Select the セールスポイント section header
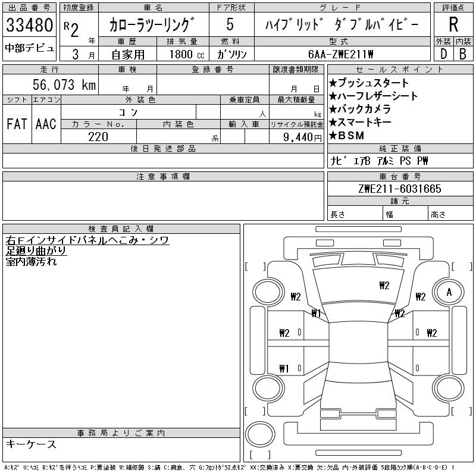Image resolution: width=476 pixels, height=476 pixels. tap(400, 70)
